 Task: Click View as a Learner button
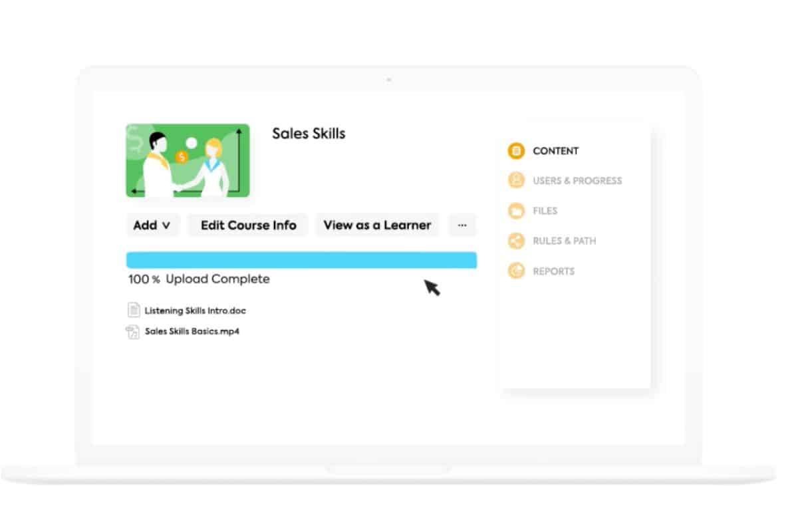coord(377,225)
